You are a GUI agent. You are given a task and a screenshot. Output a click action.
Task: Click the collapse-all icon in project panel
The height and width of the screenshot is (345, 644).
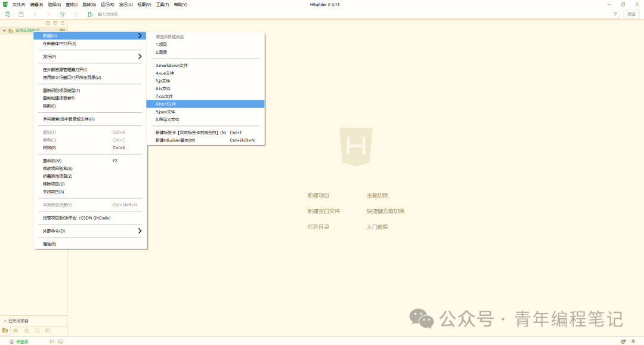click(55, 23)
